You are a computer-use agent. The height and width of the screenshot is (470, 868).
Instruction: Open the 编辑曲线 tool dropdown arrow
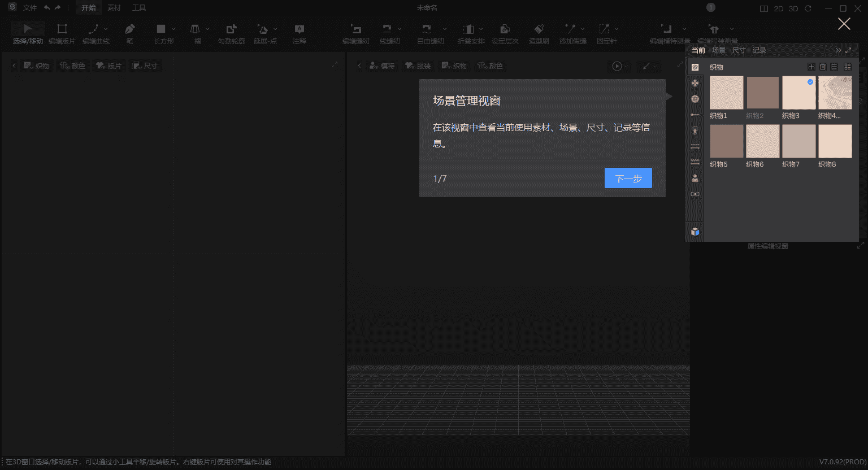pyautogui.click(x=106, y=29)
